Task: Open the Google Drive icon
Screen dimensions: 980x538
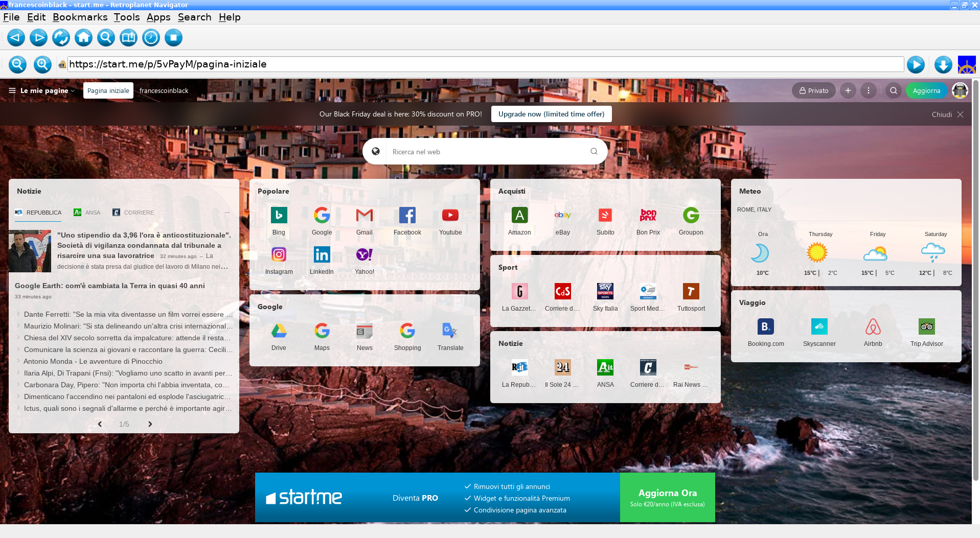Action: pos(279,331)
